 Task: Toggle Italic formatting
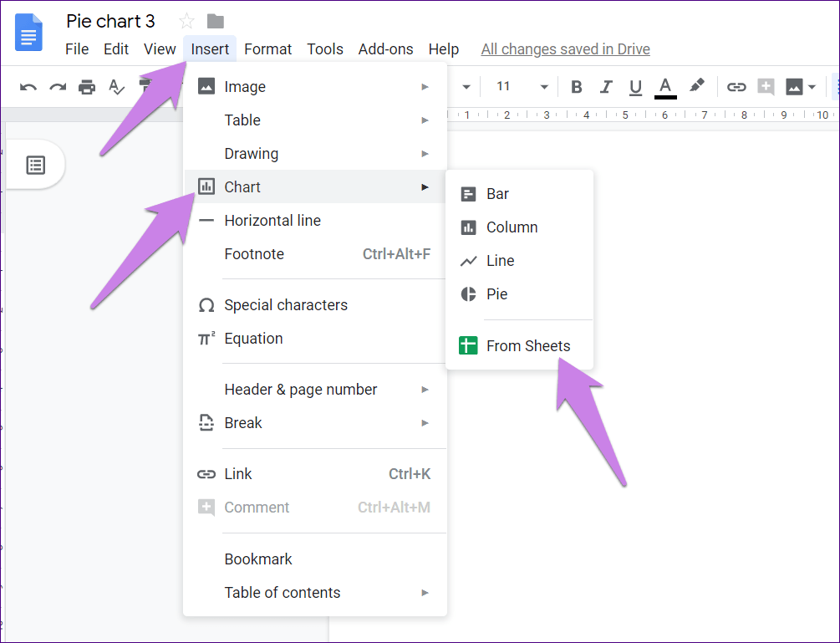click(x=606, y=87)
